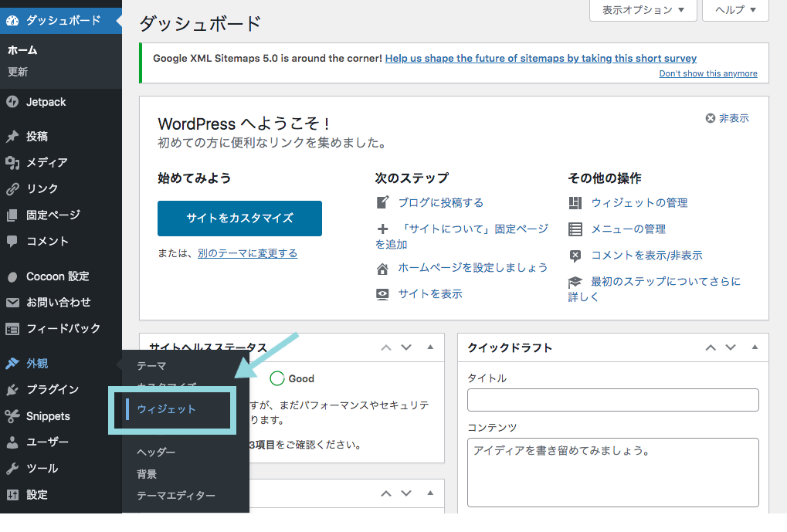
Task: Click the サイトを表示 link
Action: (x=430, y=294)
